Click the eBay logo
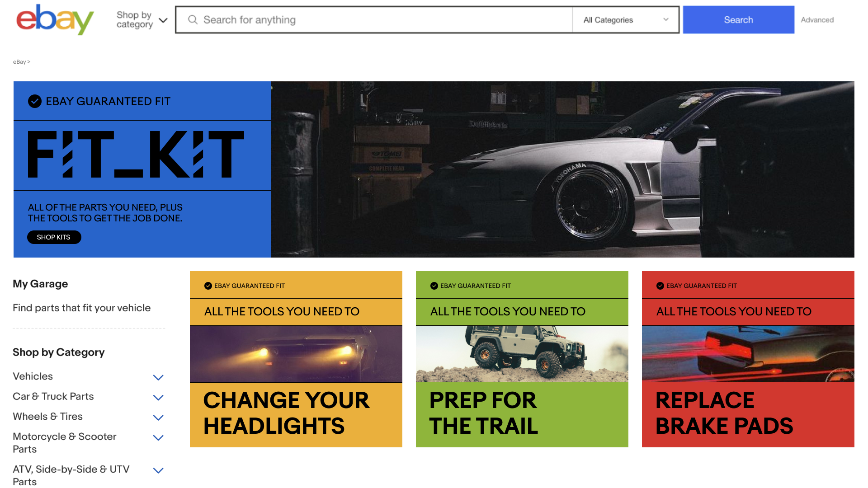868x488 pixels. tap(55, 20)
